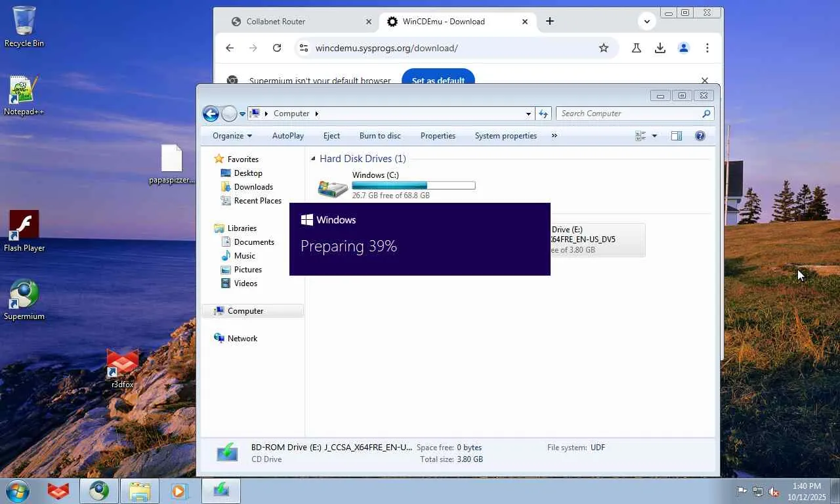Open the Organize dropdown menu
This screenshot has height=504, width=840.
pyautogui.click(x=232, y=136)
